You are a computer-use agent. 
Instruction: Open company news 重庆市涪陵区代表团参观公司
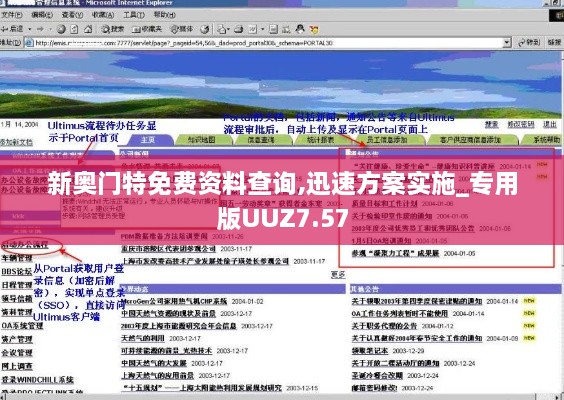pos(168,249)
